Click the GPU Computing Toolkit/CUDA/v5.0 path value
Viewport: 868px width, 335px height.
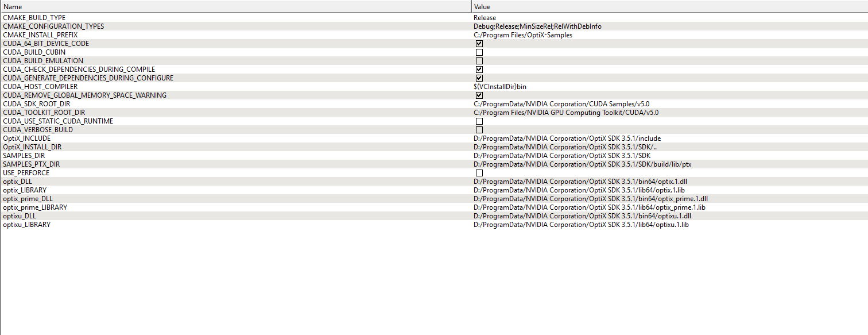pos(566,113)
